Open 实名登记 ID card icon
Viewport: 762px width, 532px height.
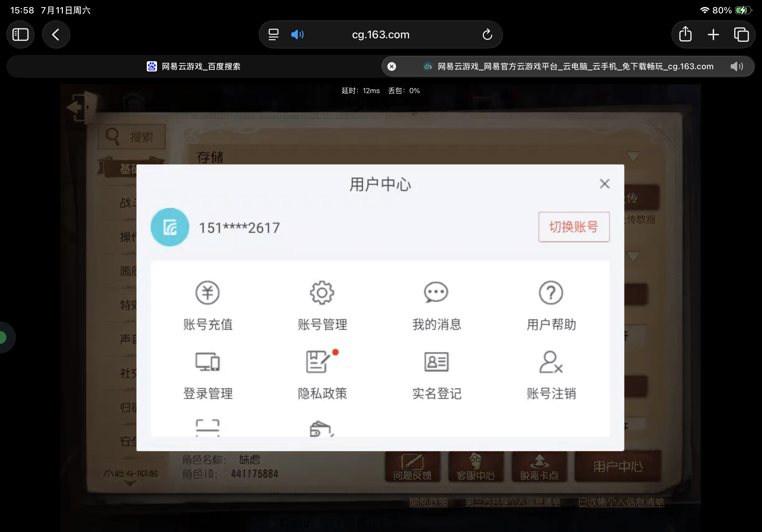(437, 361)
